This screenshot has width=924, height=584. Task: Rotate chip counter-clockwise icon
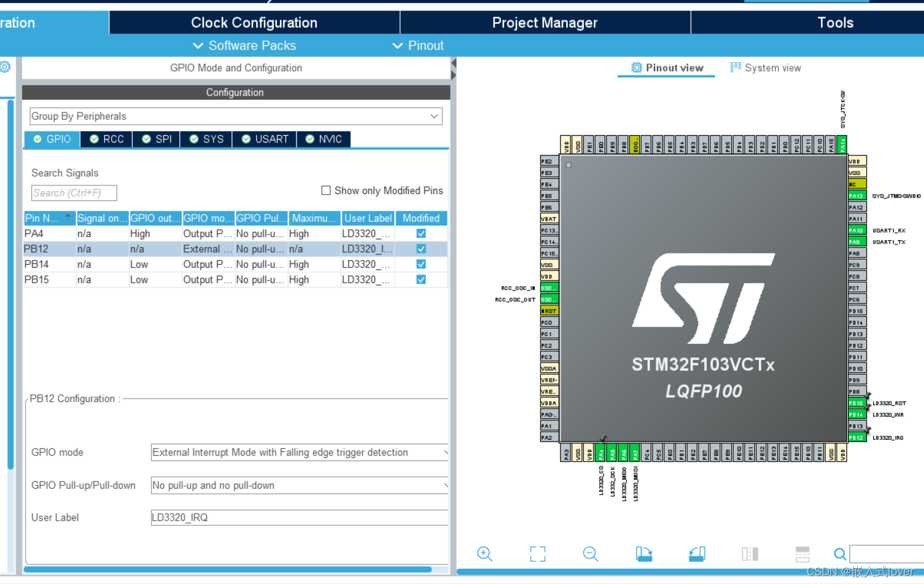[697, 554]
